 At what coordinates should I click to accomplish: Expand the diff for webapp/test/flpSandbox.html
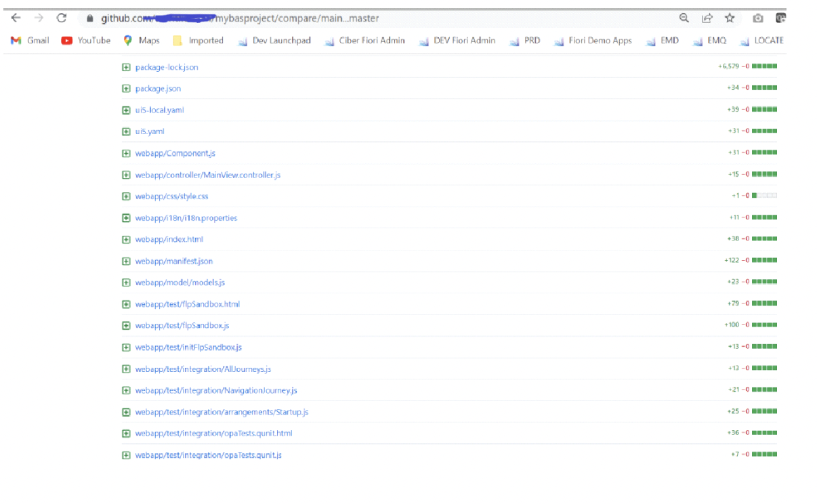126,303
